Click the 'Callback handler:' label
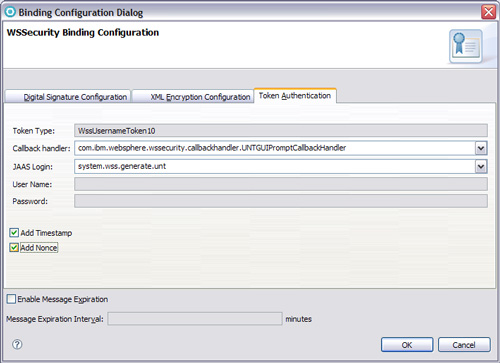The image size is (500, 363). pyautogui.click(x=41, y=148)
